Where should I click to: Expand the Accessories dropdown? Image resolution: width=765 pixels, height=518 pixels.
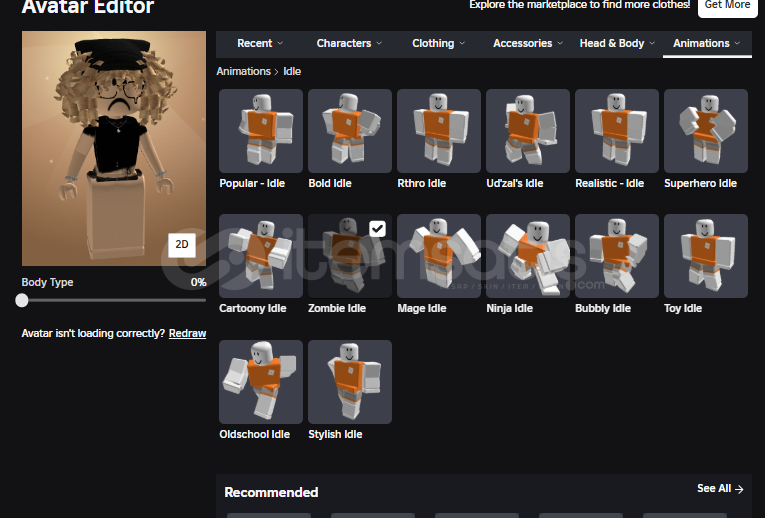(x=528, y=43)
